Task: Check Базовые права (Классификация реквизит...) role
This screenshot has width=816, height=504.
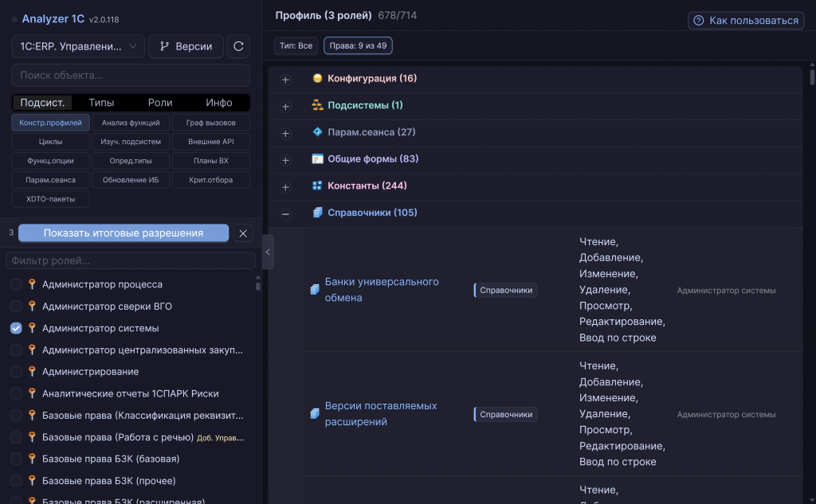Action: click(x=16, y=416)
